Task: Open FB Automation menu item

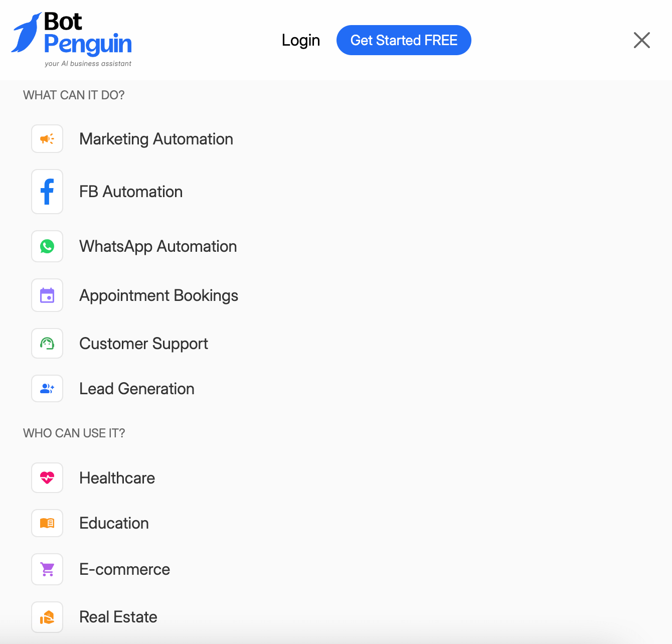Action: 131,192
